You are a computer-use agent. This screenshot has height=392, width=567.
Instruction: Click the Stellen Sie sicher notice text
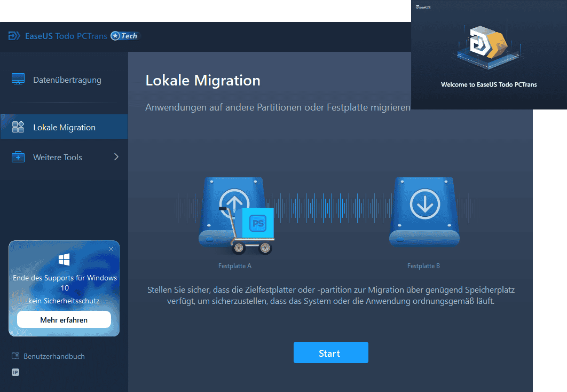[331, 295]
